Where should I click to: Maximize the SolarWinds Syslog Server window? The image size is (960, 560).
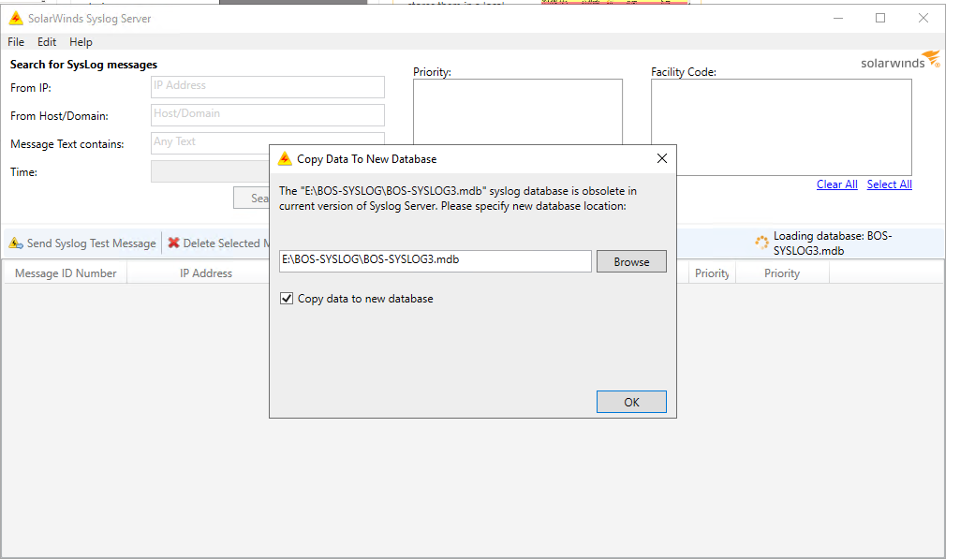pyautogui.click(x=880, y=19)
